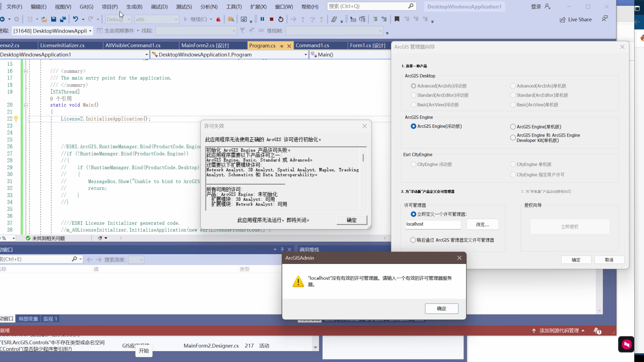644x362 pixels.
Task: Pause debugging with the Break All icon
Action: (262, 19)
